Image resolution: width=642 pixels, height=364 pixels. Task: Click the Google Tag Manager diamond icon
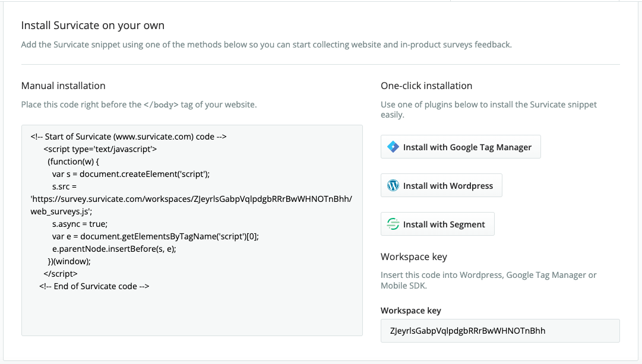[393, 147]
